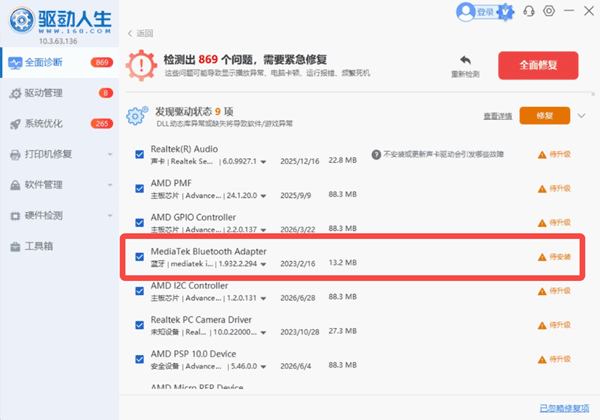600x420 pixels.
Task: Click the 驱动管理 gear icon in sidebar
Action: pyautogui.click(x=15, y=93)
